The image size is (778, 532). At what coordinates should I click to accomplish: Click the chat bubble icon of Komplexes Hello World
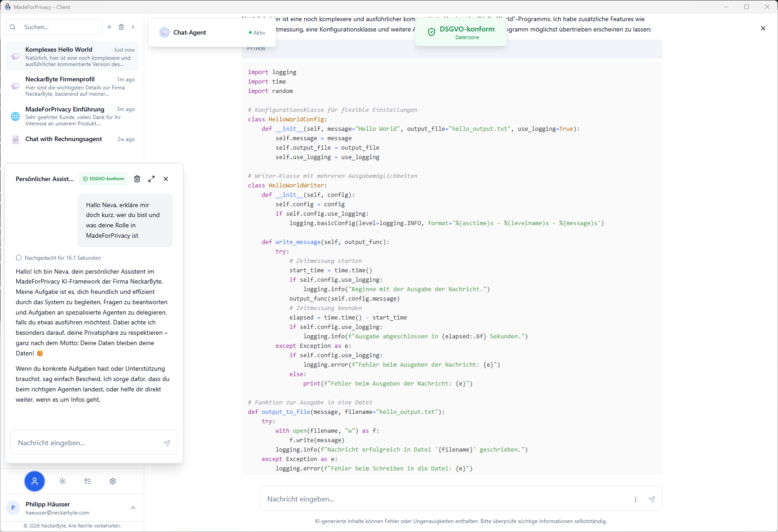point(15,56)
